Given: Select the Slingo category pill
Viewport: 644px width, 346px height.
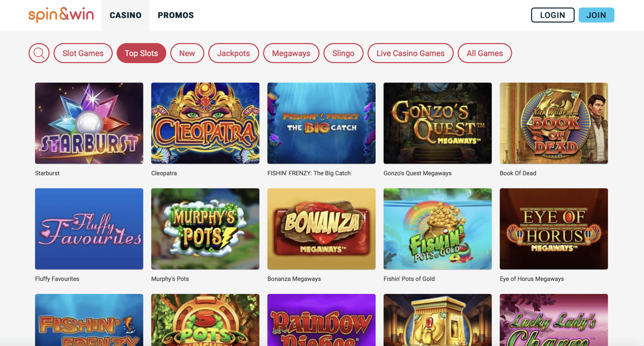Looking at the screenshot, I should click(343, 53).
